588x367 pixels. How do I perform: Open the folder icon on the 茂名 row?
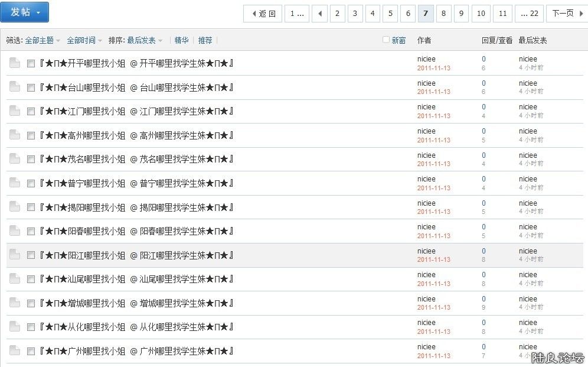[x=15, y=158]
